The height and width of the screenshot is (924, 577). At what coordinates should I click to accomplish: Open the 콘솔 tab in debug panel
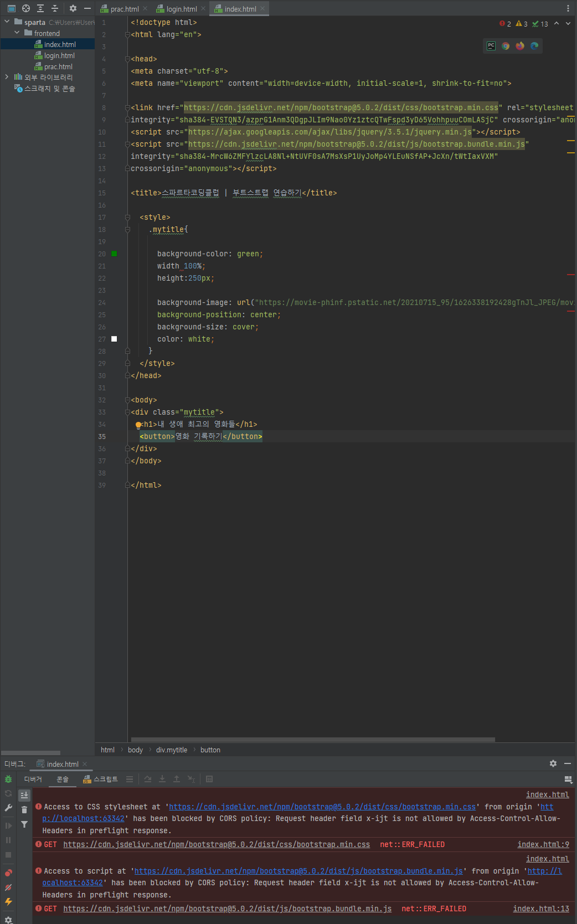(x=63, y=779)
